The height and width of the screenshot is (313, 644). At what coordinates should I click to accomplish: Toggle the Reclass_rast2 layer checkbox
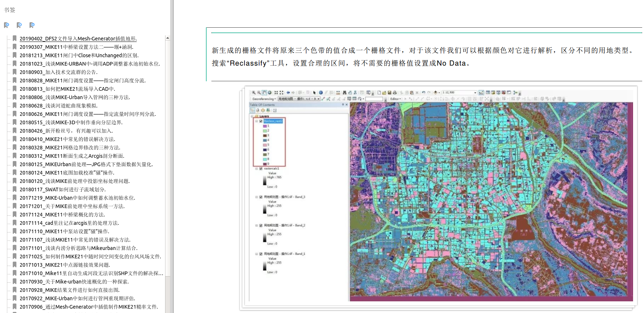pyautogui.click(x=261, y=121)
